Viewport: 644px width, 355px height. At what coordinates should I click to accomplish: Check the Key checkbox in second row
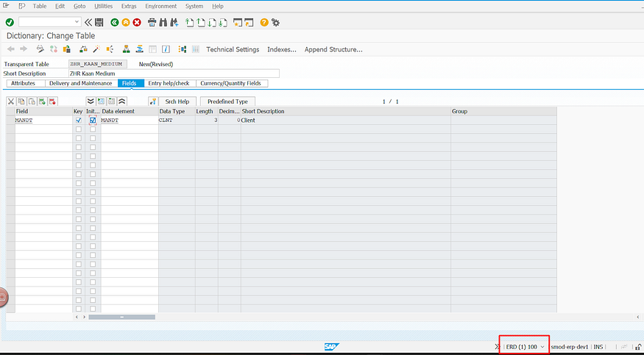[x=79, y=129]
